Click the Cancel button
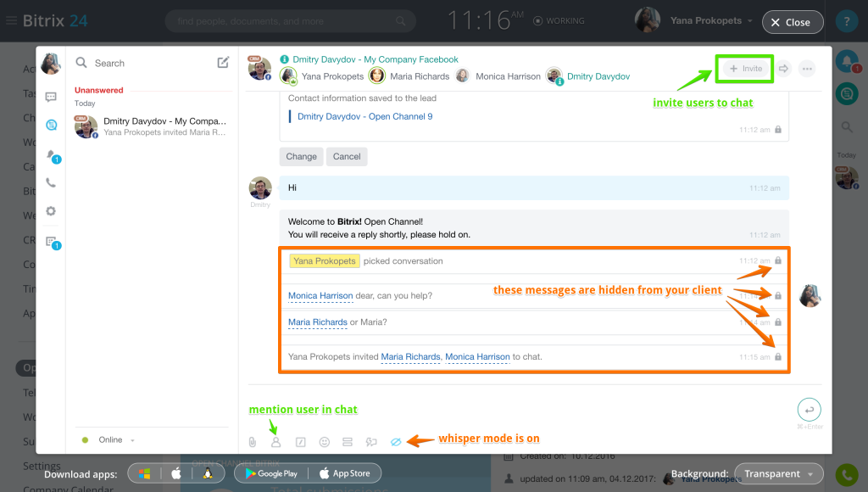The width and height of the screenshot is (868, 492). point(347,157)
